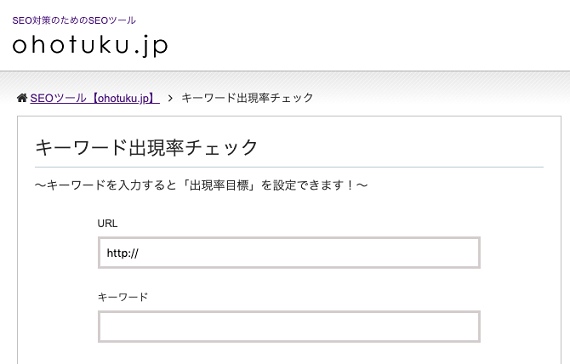Open the SEOツール【ohotuku.jp】 breadcrumb link
This screenshot has width=570, height=364.
click(x=95, y=98)
